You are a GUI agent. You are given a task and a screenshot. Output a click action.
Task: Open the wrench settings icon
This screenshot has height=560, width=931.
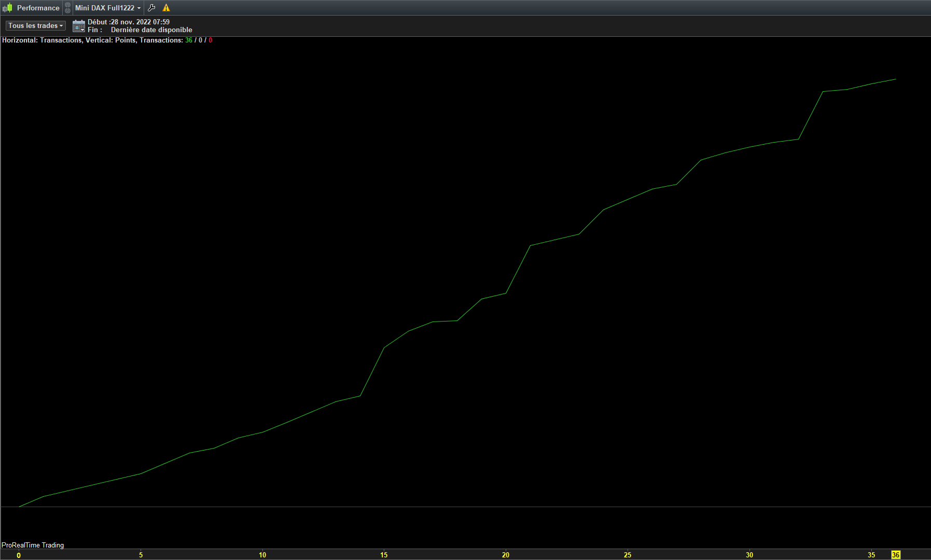tap(151, 8)
